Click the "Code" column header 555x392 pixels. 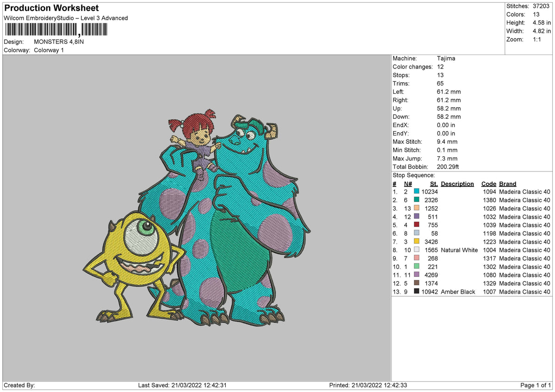click(x=489, y=184)
